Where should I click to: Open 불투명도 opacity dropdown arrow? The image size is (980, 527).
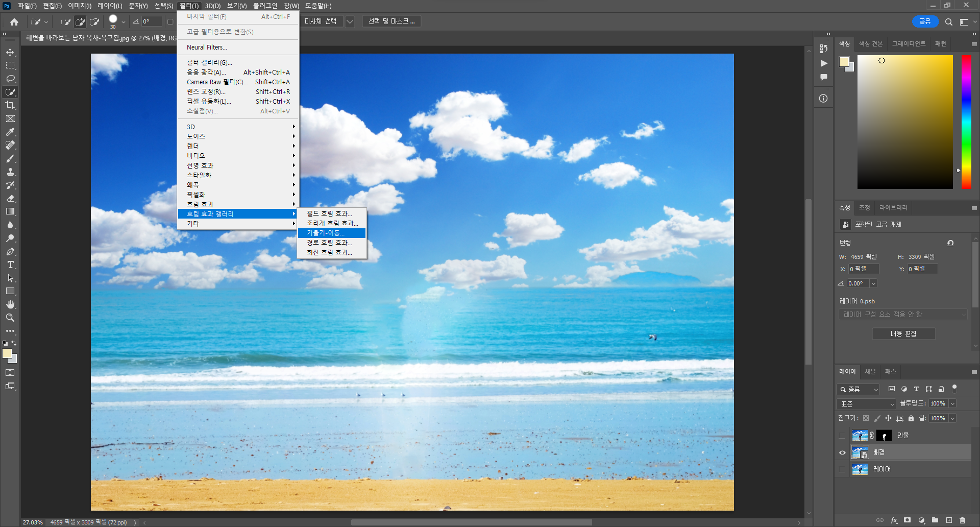click(952, 404)
